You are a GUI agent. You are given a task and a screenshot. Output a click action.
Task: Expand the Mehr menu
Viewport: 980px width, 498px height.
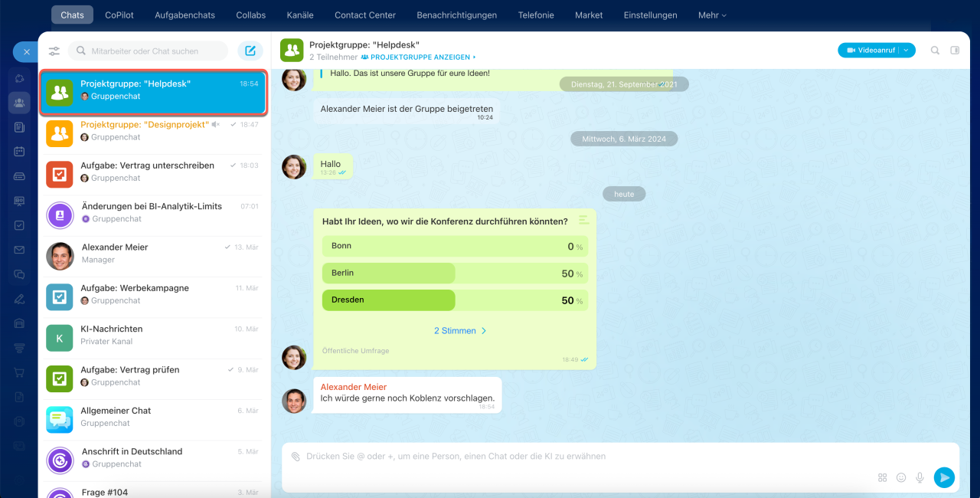coord(712,15)
